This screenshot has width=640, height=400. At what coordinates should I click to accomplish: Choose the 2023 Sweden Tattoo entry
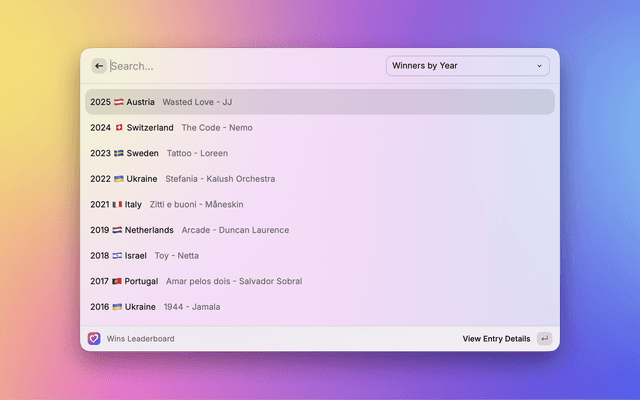click(x=319, y=153)
